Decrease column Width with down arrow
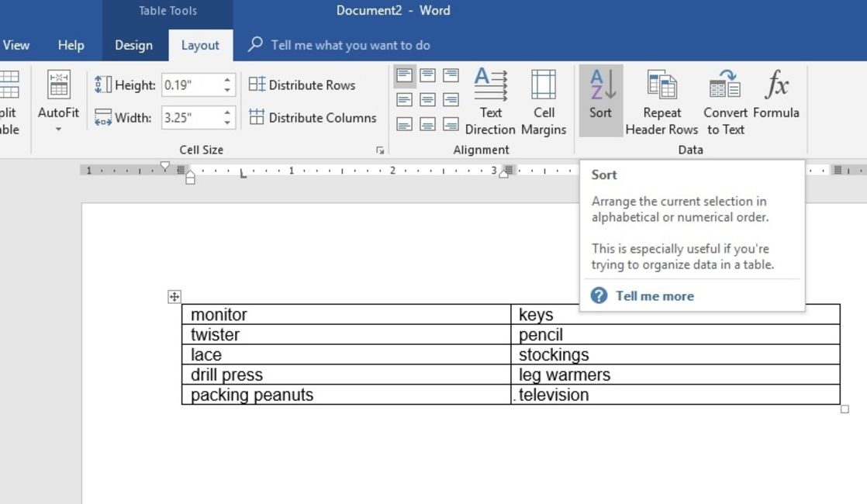Image resolution: width=867 pixels, height=504 pixels. coord(227,123)
